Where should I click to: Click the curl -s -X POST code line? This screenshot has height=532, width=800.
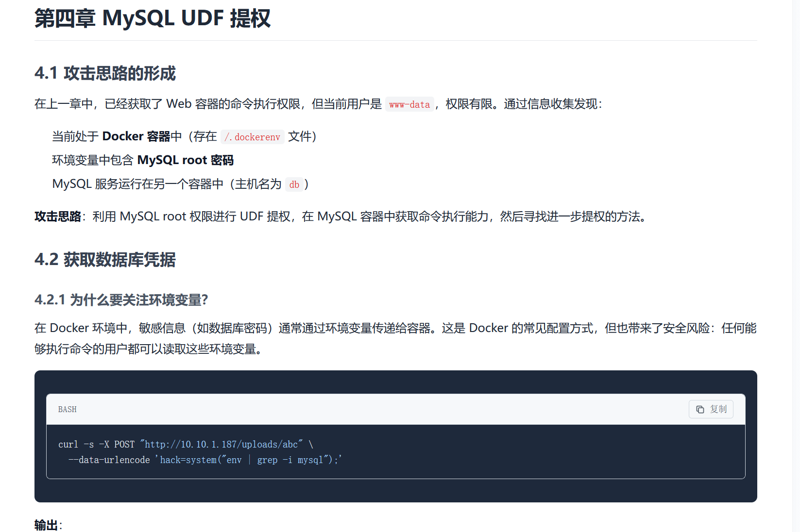pyautogui.click(x=186, y=444)
